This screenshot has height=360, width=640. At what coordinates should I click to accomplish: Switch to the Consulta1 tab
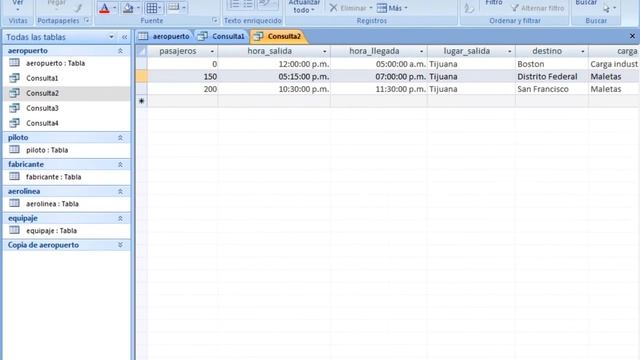(x=221, y=36)
